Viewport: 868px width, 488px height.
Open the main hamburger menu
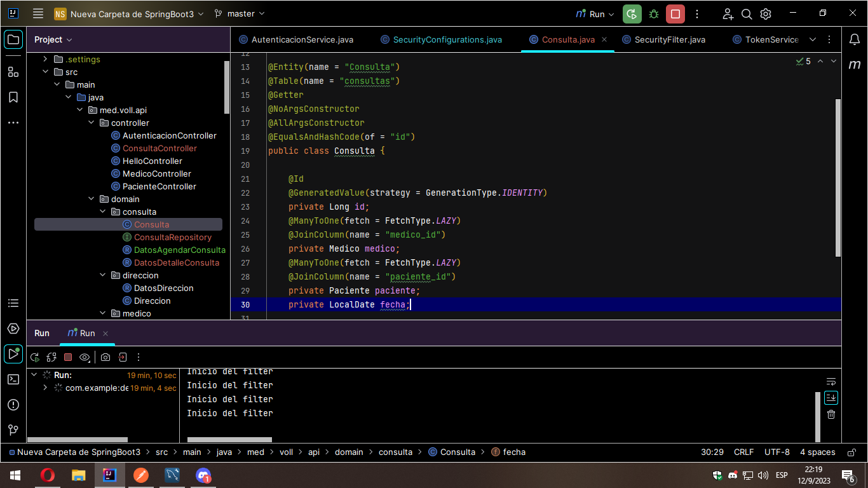[38, 13]
